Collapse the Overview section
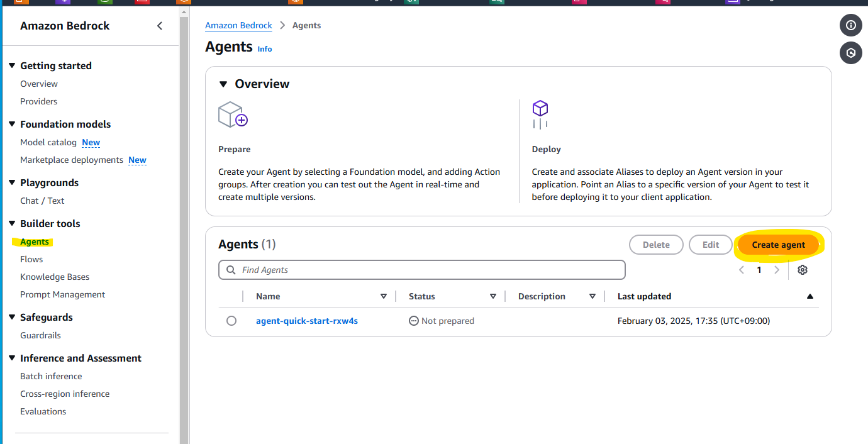The image size is (868, 444). click(223, 84)
